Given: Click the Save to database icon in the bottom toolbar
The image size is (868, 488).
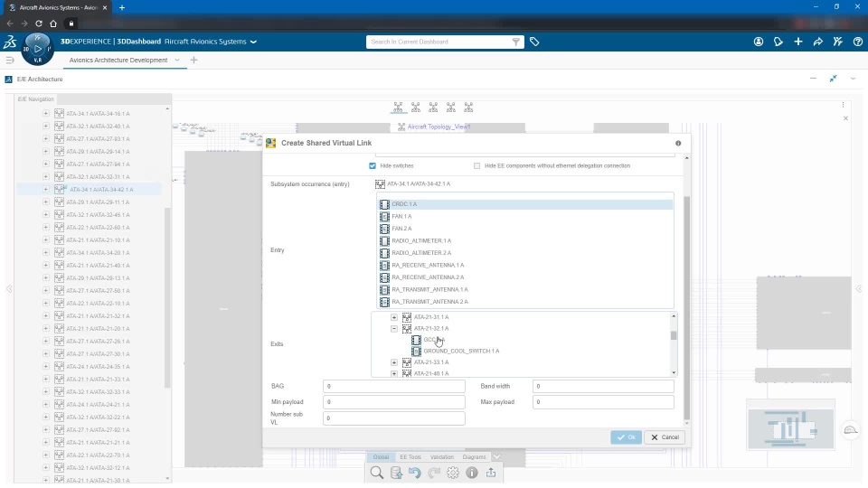Looking at the screenshot, I should click(x=396, y=473).
